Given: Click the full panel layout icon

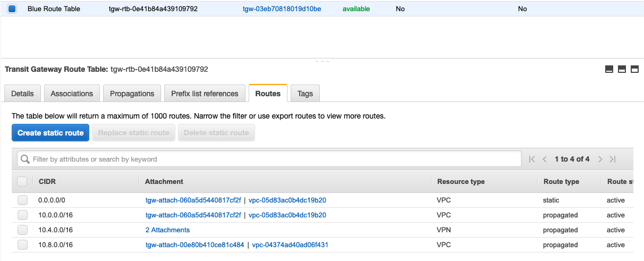Looking at the screenshot, I should (634, 70).
